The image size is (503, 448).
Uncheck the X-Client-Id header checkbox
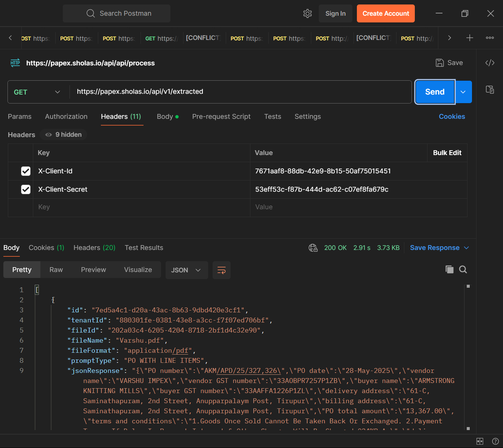26,171
